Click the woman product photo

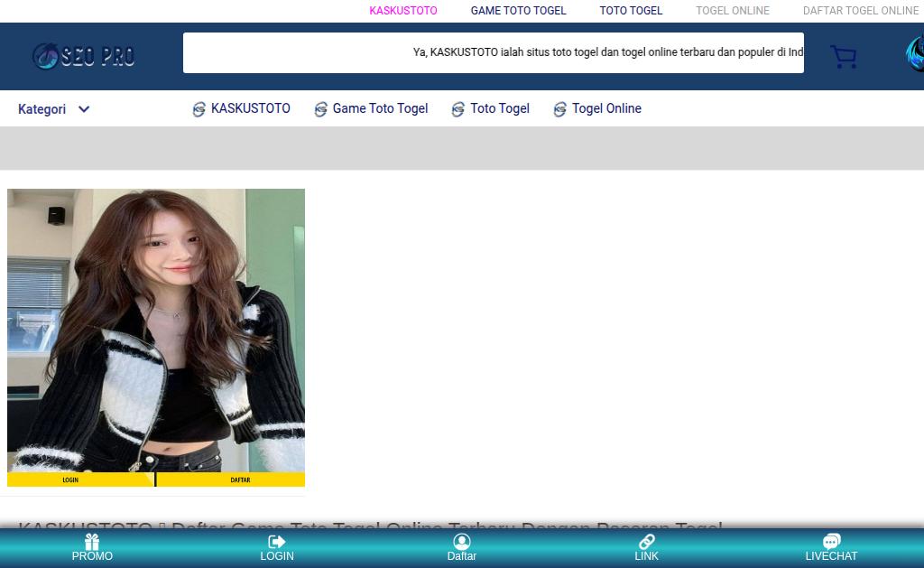coord(156,331)
